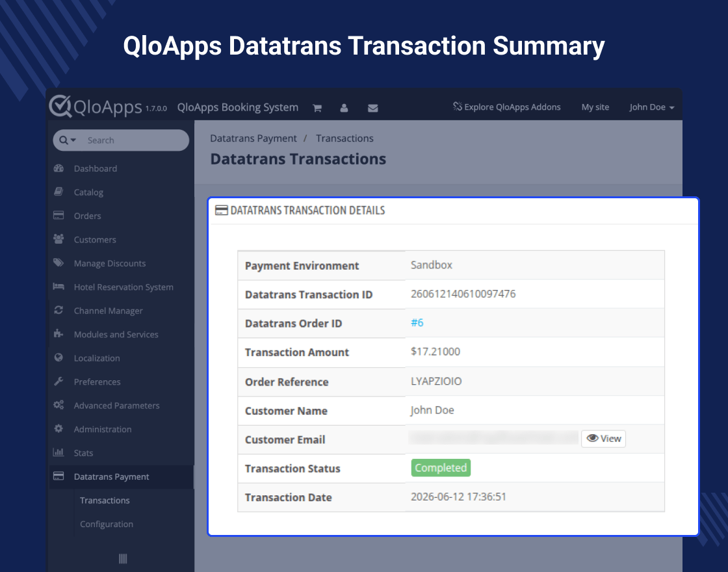The width and height of the screenshot is (728, 572).
Task: Select the date 2026-06-12 17:36:51
Action: tap(458, 497)
